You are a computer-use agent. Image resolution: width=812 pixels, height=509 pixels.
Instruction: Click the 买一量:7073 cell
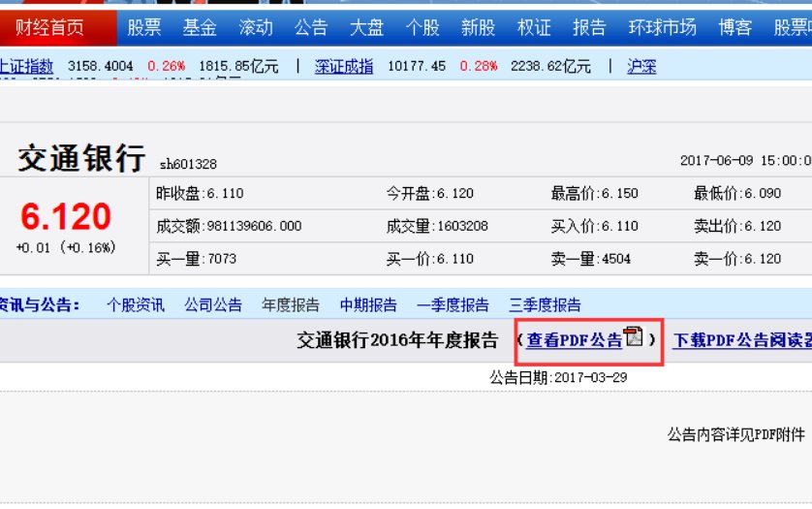tap(196, 259)
